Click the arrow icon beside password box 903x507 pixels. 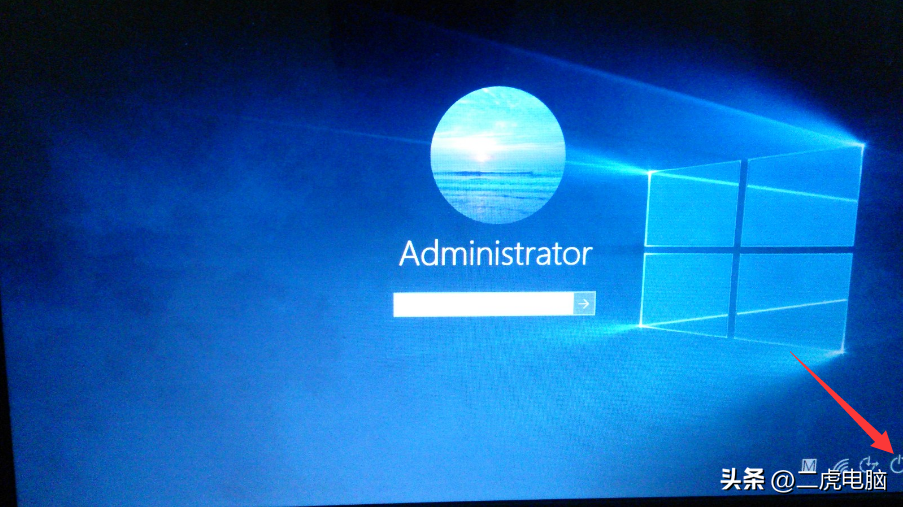point(584,304)
